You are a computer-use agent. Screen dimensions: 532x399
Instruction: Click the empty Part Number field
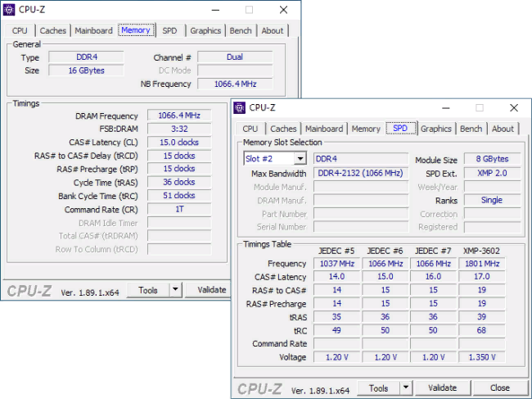(x=361, y=214)
